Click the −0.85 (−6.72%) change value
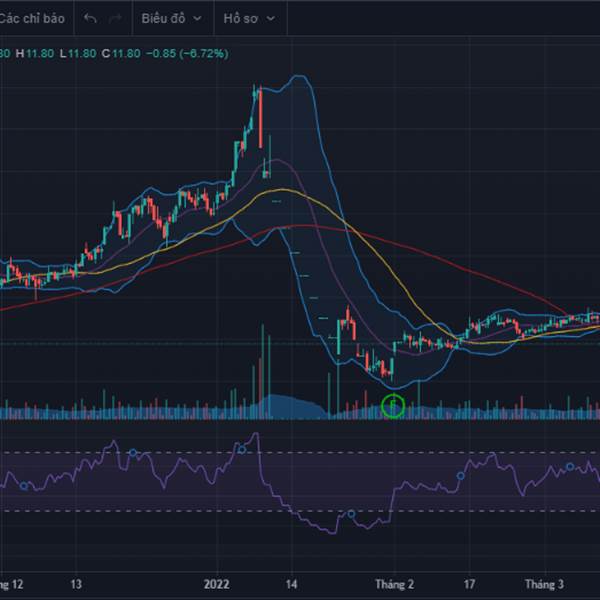The width and height of the screenshot is (600, 600). point(187,53)
